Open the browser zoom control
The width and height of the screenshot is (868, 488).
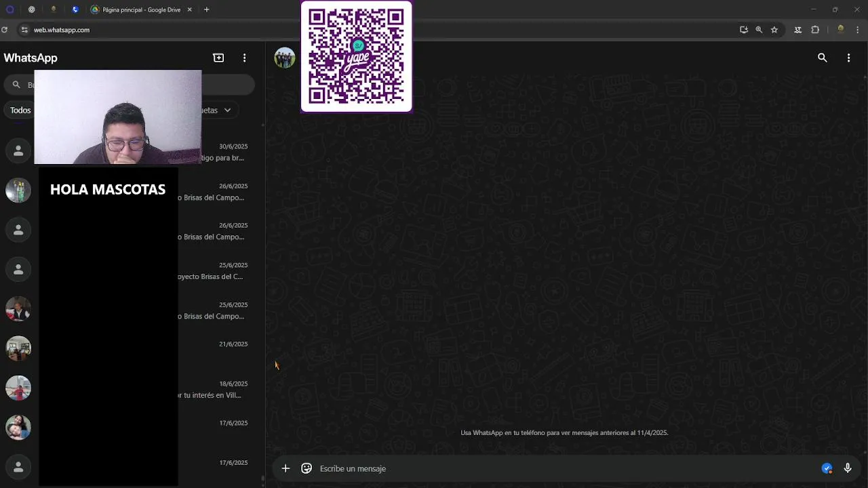[759, 30]
